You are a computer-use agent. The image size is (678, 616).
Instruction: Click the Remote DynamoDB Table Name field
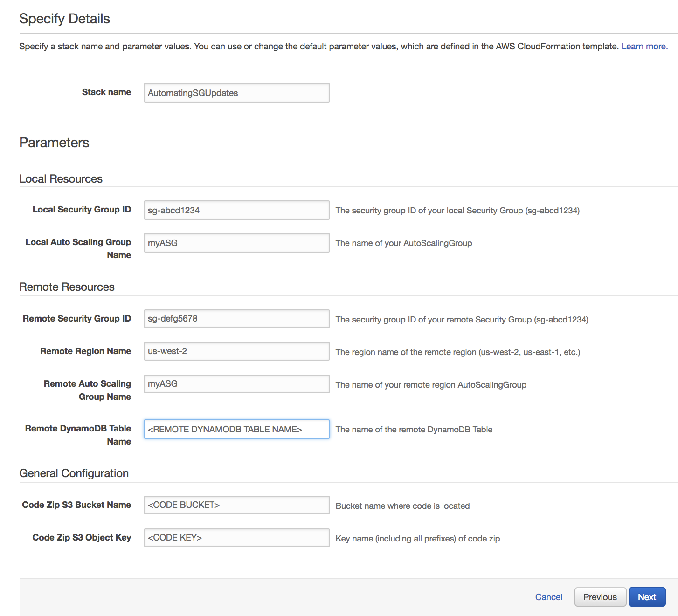click(x=236, y=429)
